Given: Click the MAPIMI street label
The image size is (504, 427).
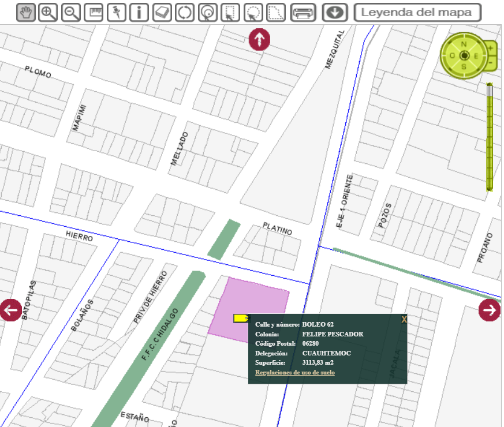Looking at the screenshot, I should [79, 118].
